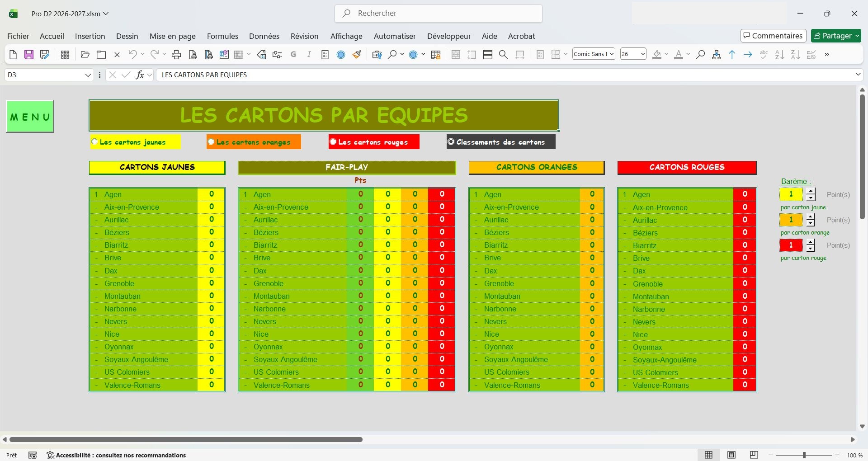
Task: Switch to the Développeur tab
Action: [449, 36]
